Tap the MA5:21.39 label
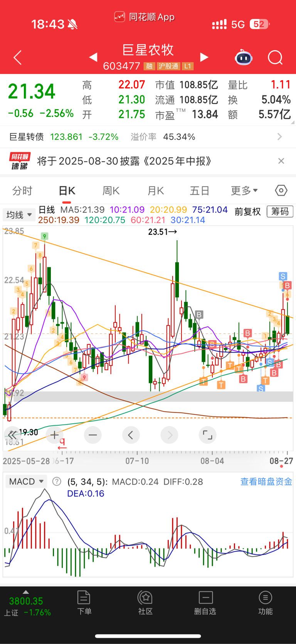 point(82,210)
